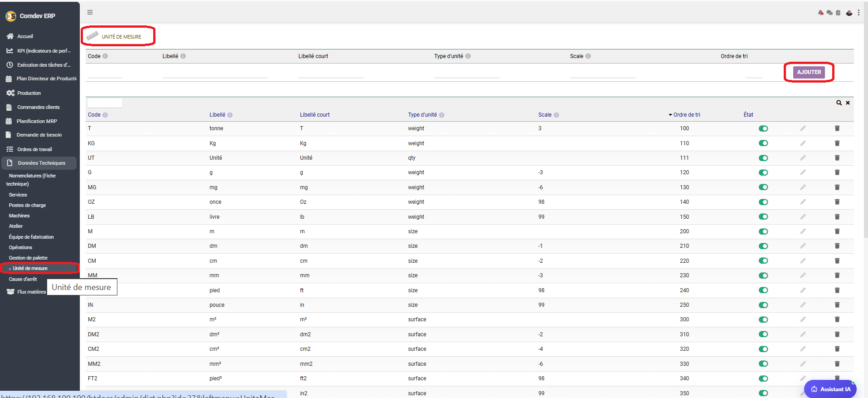868x398 pixels.
Task: Sort table by Libellé column header
Action: 217,115
